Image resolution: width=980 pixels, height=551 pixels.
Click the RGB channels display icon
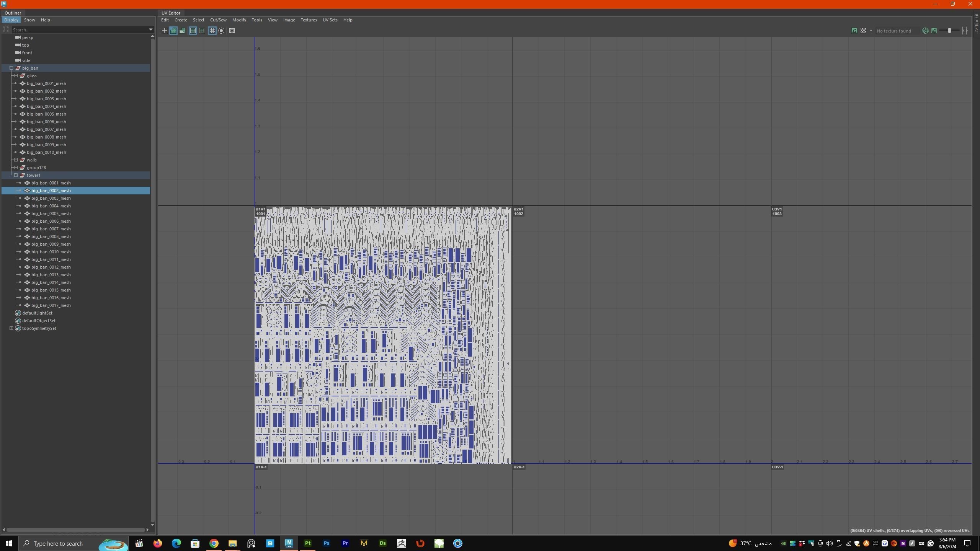click(x=925, y=31)
